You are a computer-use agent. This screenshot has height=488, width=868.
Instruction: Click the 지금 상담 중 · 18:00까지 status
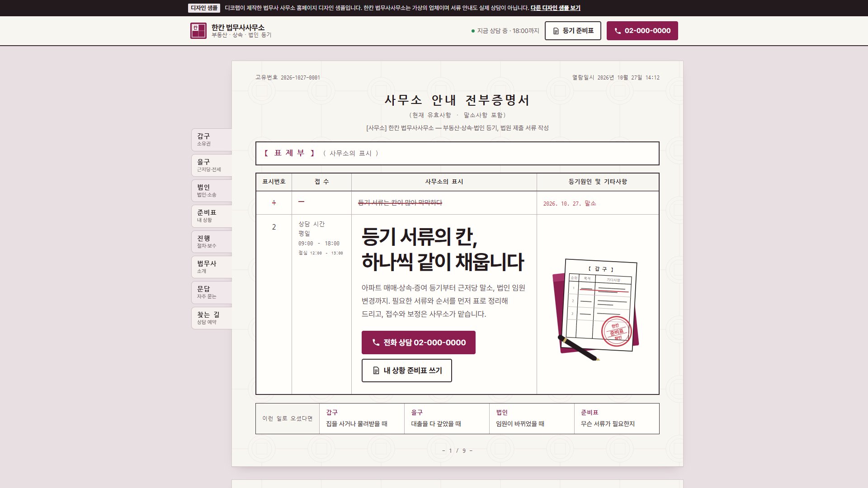pos(505,31)
